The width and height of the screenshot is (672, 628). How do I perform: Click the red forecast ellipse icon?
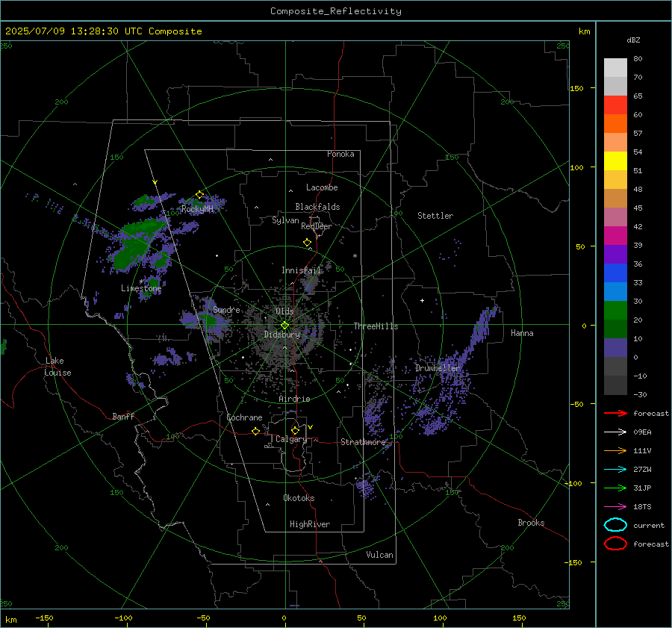coord(615,544)
